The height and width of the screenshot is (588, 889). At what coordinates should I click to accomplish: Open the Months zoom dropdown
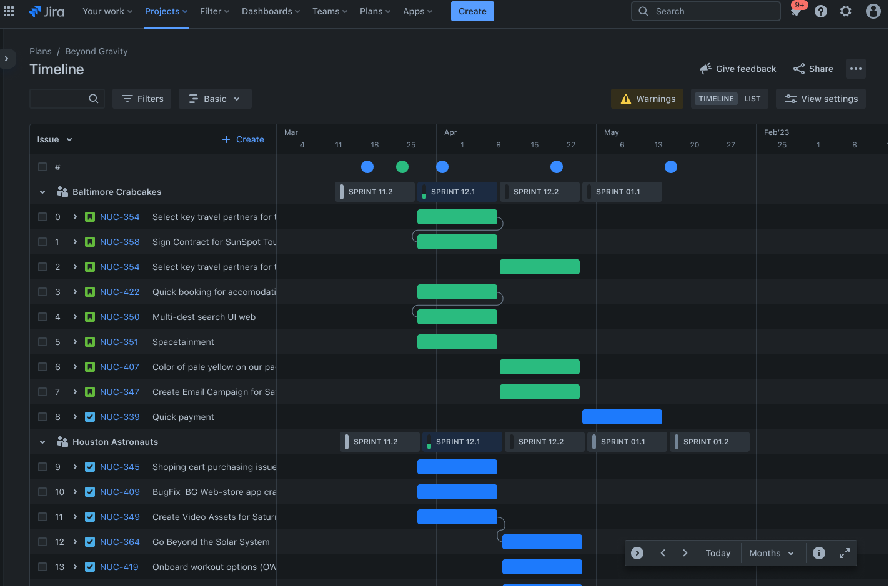[772, 553]
